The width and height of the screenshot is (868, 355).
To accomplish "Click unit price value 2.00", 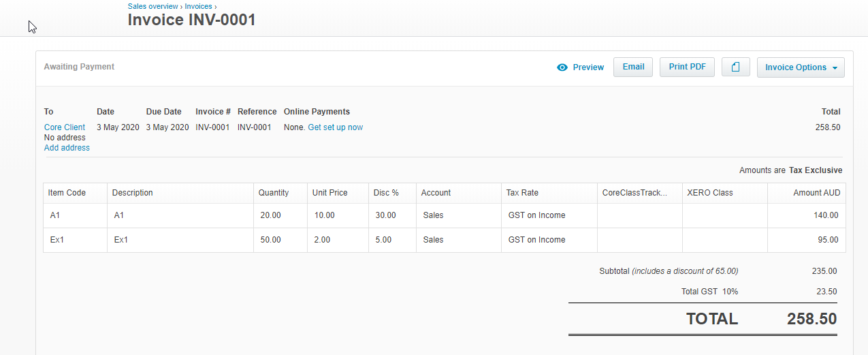I will [x=322, y=240].
